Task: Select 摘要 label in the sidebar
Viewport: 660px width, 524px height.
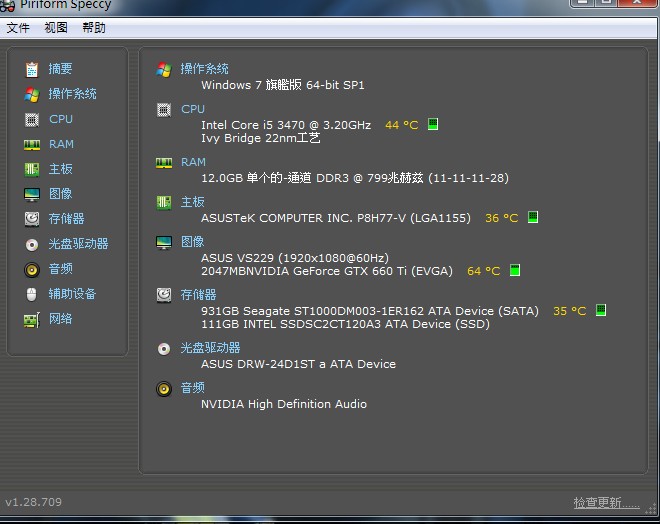Action: click(x=60, y=68)
